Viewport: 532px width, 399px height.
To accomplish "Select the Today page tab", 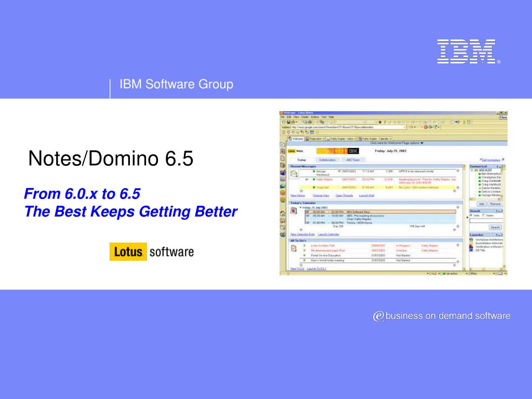I will coord(302,160).
